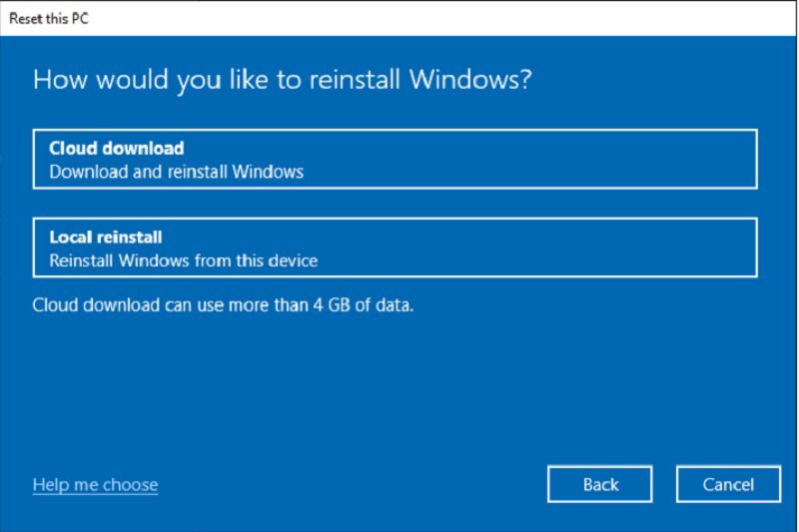Screen dimensions: 799x532
Task: Choose the Cloud download option
Action: pyautogui.click(x=395, y=159)
